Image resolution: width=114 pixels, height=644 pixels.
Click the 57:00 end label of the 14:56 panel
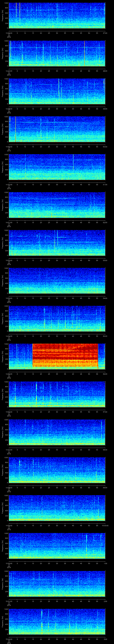[x=105, y=412]
